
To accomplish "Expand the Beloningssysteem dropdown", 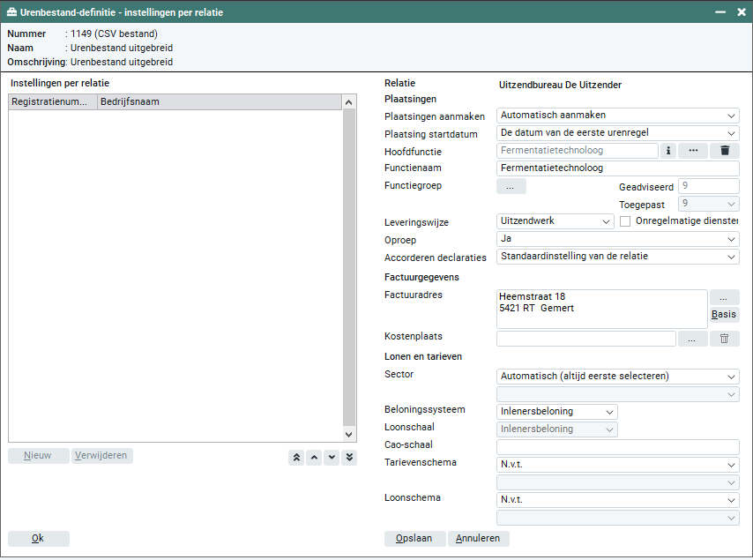I will [x=556, y=412].
